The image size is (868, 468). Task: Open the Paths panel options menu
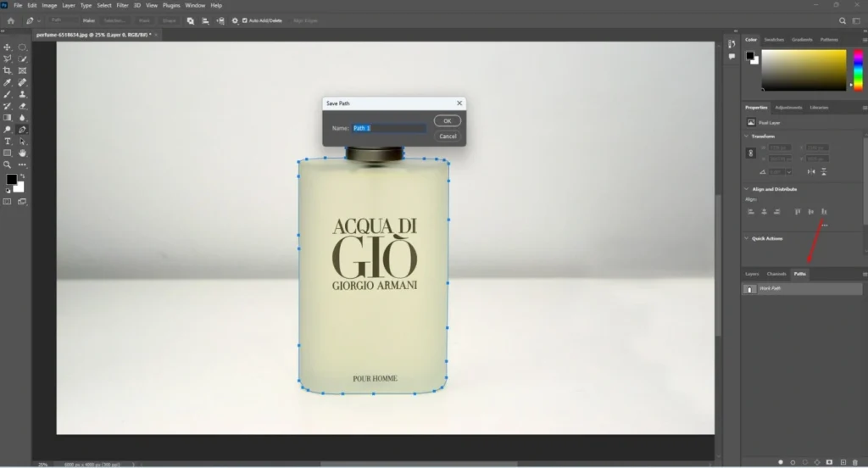[865, 274]
